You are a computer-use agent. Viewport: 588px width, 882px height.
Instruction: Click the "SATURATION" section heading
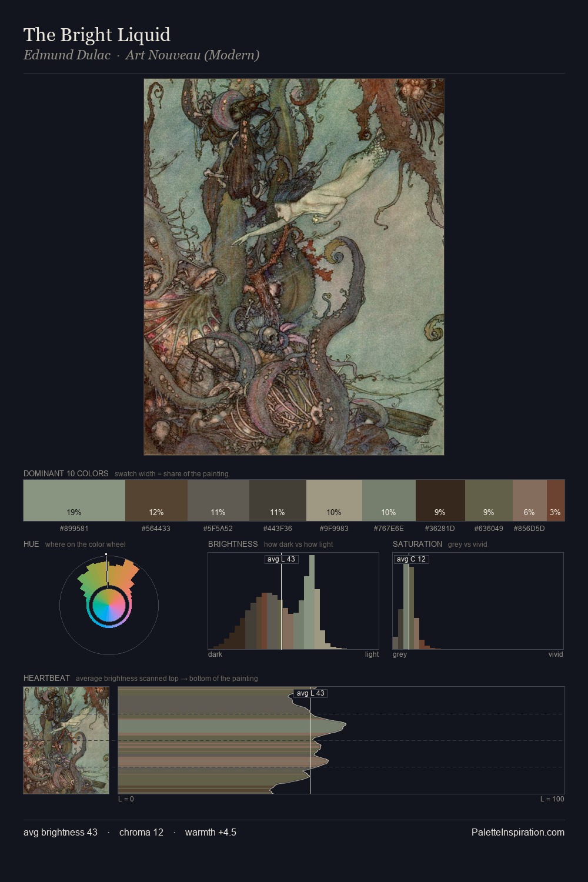coord(417,544)
